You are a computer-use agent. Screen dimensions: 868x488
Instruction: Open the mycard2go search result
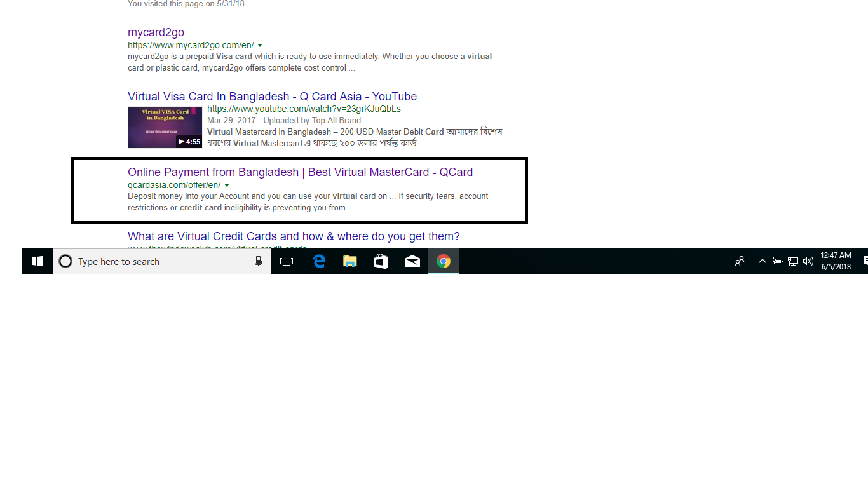(156, 32)
